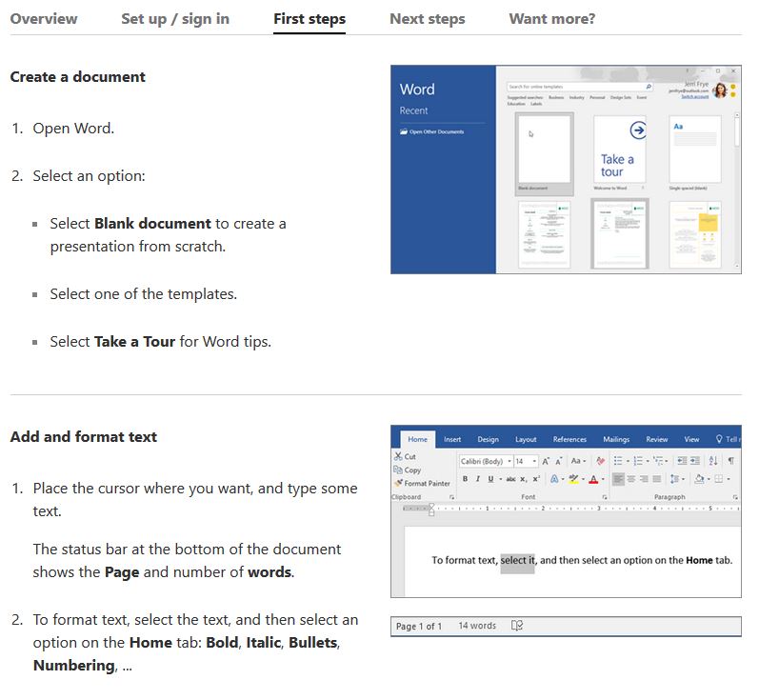The height and width of the screenshot is (700, 759).
Task: Open the Want more? tab
Action: pyautogui.click(x=551, y=19)
